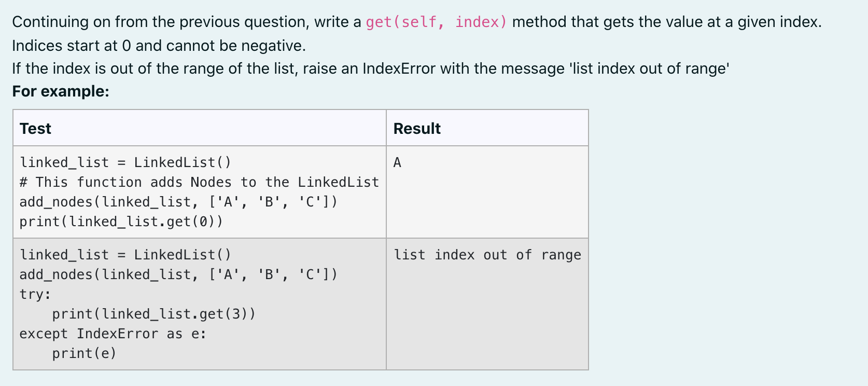868x386 pixels.
Task: Click the comment line about adding Nodes
Action: coord(199,182)
